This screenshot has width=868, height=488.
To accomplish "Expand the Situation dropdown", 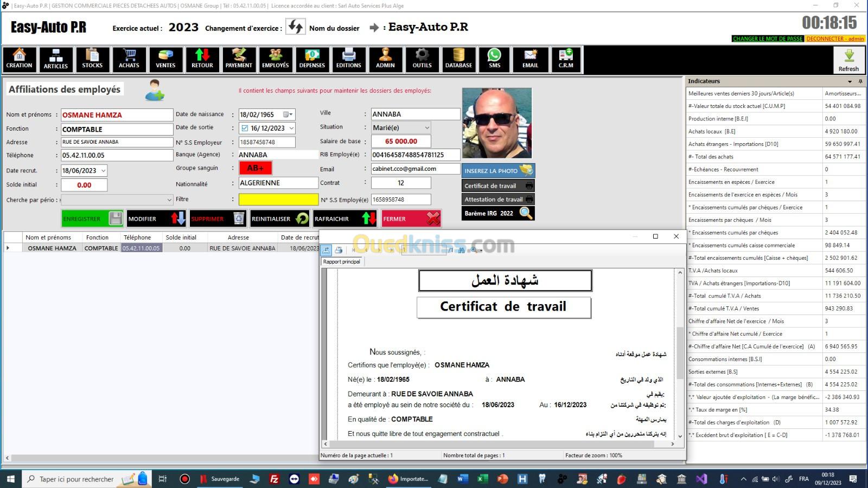I will click(426, 128).
